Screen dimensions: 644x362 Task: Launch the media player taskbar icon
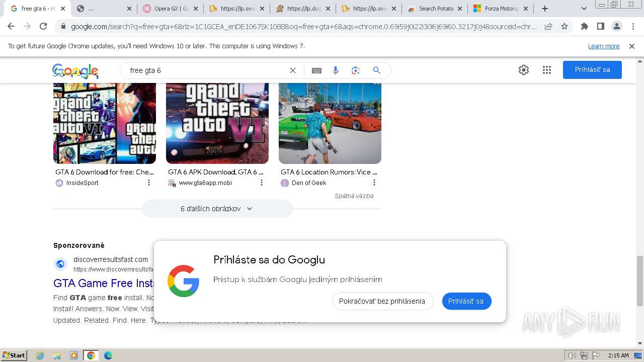(74, 355)
